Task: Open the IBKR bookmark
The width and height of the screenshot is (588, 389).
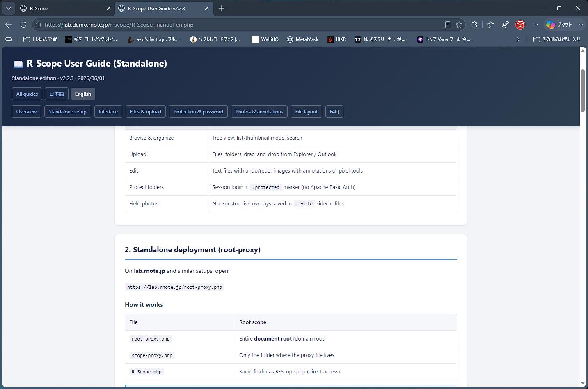Action: (337, 39)
